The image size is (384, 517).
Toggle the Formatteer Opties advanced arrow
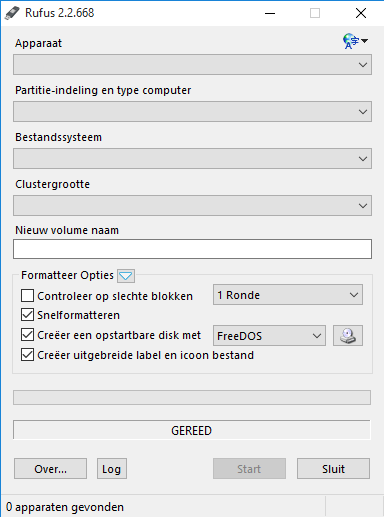126,276
